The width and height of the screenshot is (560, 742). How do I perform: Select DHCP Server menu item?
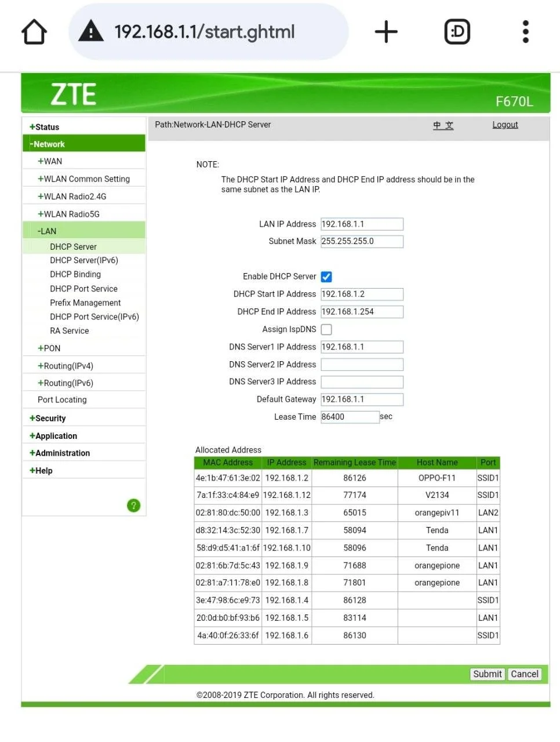click(73, 247)
